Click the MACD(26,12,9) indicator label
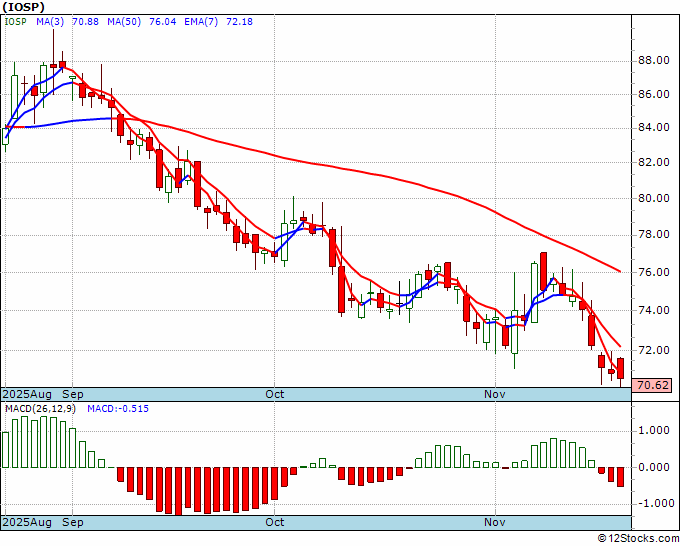 40,409
